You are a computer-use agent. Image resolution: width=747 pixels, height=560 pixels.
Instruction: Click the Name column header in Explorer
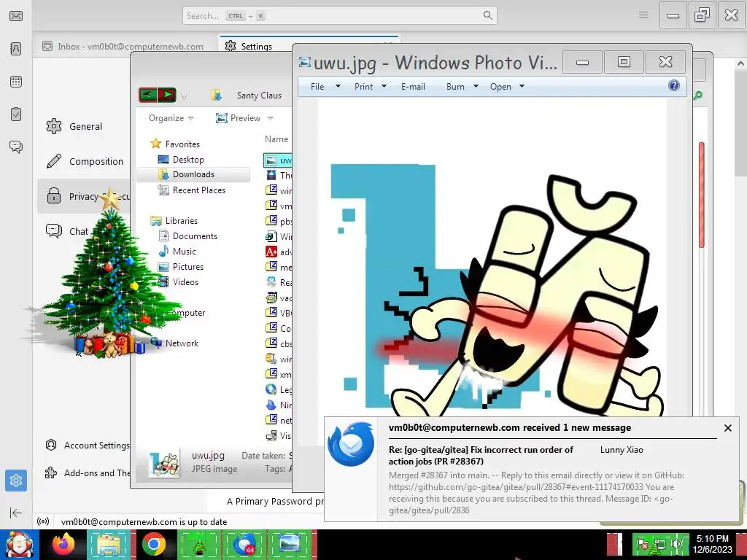276,139
